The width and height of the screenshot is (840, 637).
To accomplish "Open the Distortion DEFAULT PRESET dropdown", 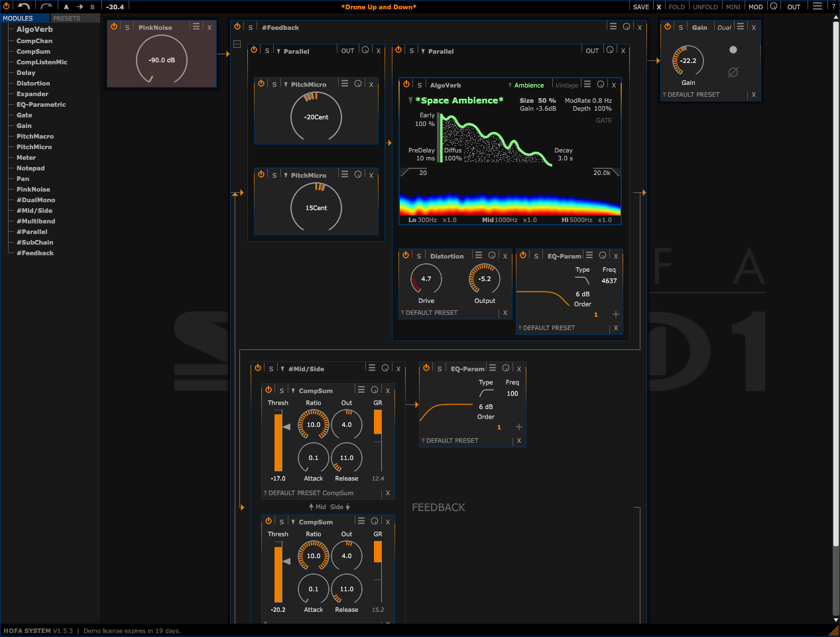I will click(429, 312).
